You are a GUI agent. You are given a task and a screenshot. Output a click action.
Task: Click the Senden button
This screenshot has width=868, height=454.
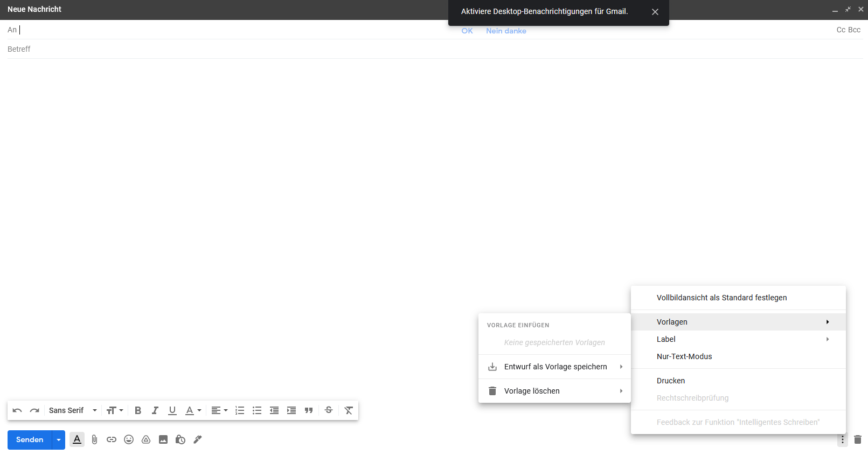(x=30, y=440)
